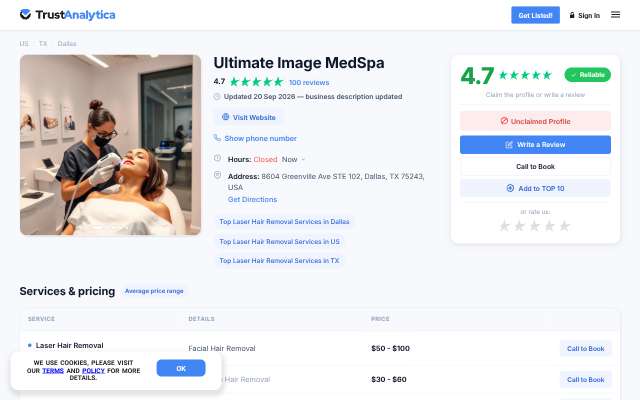Click Call to Book in rating card
640x400 pixels.
click(535, 167)
